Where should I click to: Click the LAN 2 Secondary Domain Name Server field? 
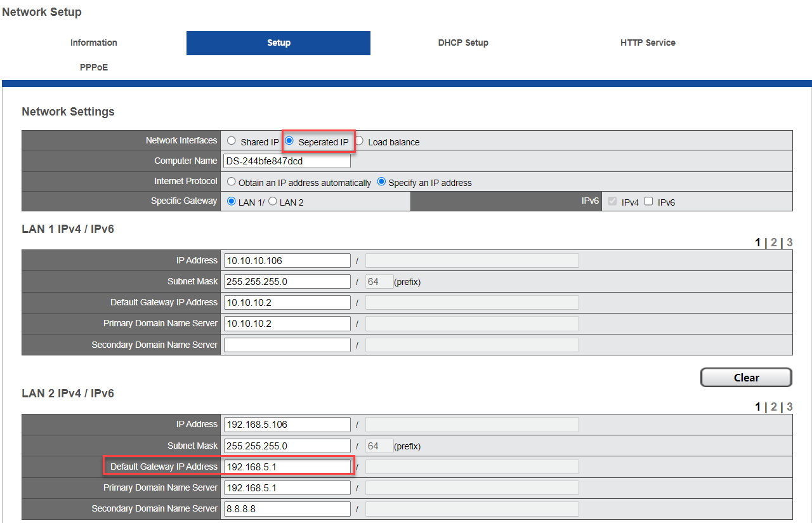[287, 508]
